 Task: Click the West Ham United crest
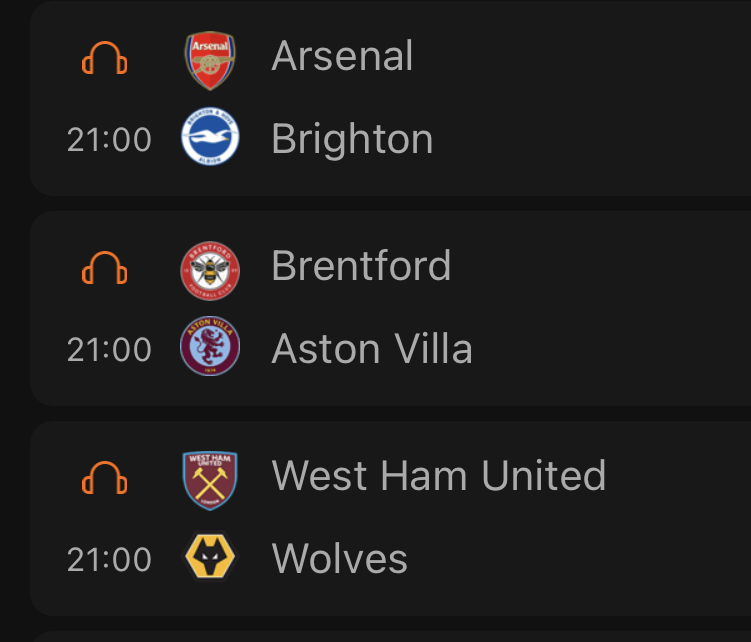210,479
